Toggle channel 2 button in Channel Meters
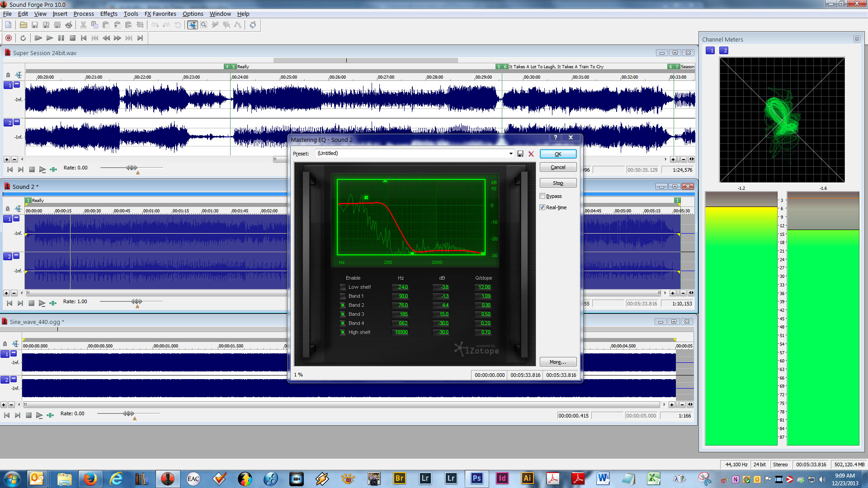The image size is (868, 488). [724, 51]
